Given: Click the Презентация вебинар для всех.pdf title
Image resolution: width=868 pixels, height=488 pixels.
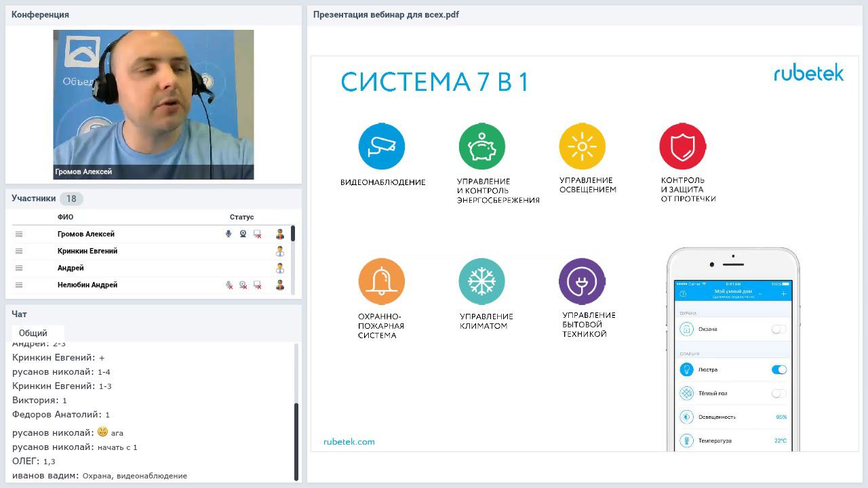Looking at the screenshot, I should click(x=386, y=14).
